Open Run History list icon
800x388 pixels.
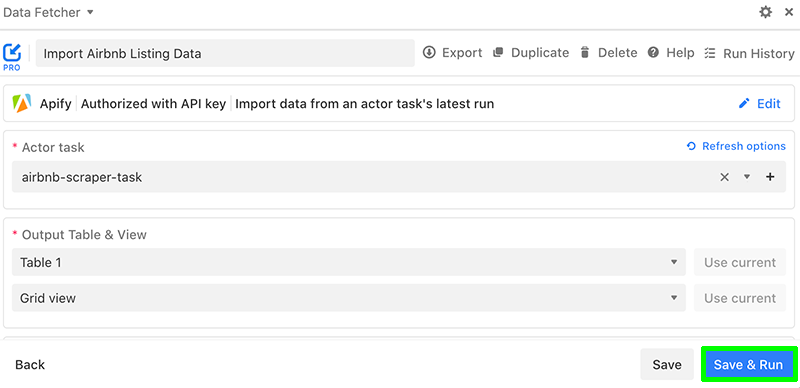(x=710, y=53)
